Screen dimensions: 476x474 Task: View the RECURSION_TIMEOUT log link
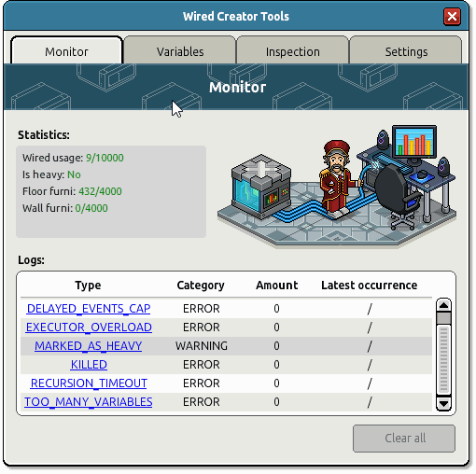click(x=89, y=383)
